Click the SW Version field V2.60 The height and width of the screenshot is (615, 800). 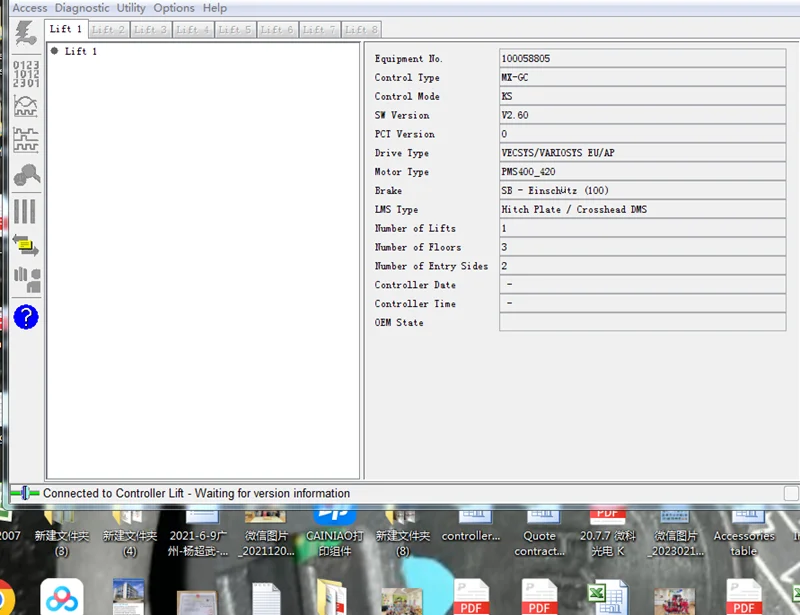pos(642,115)
